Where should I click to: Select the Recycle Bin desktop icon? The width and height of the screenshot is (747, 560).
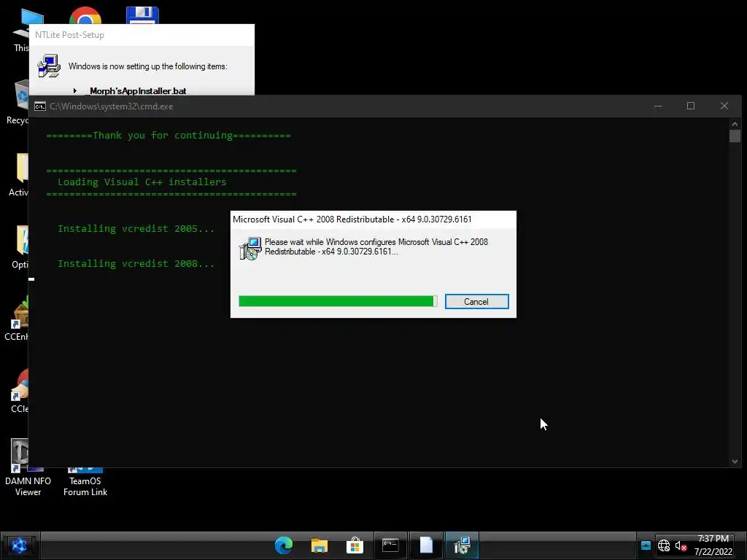(18, 102)
